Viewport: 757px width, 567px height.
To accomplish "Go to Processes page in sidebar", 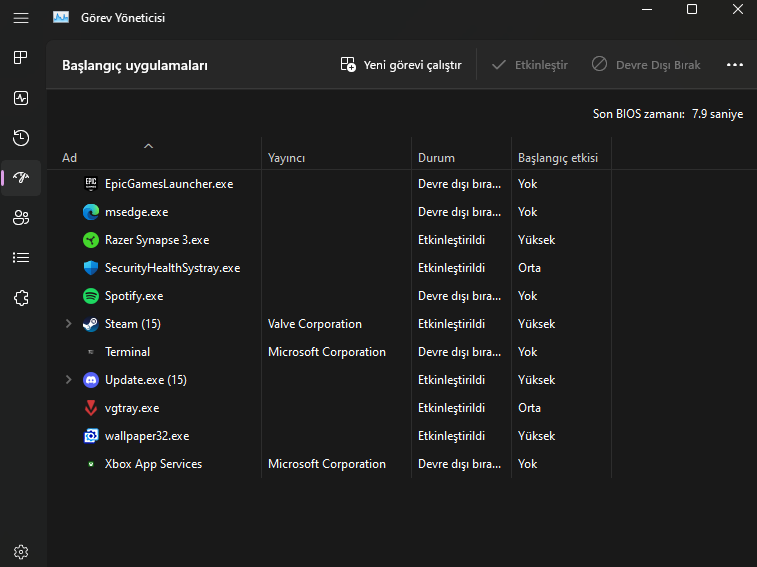I will click(20, 57).
